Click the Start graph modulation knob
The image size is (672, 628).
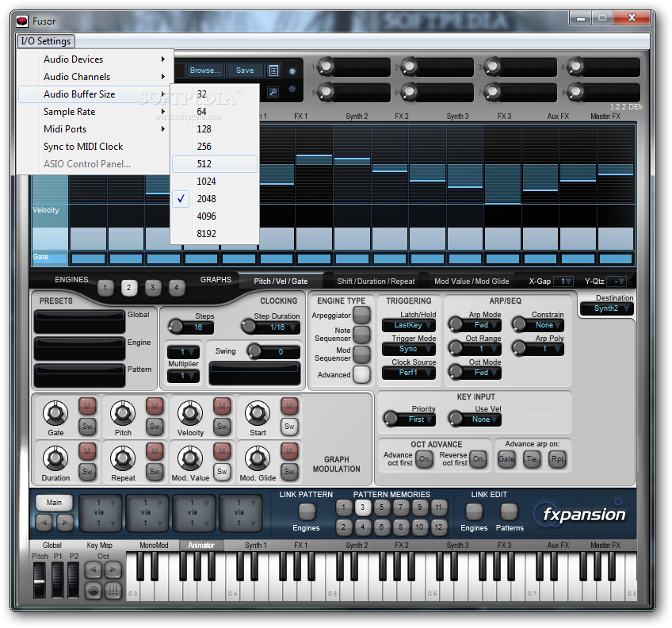click(258, 414)
